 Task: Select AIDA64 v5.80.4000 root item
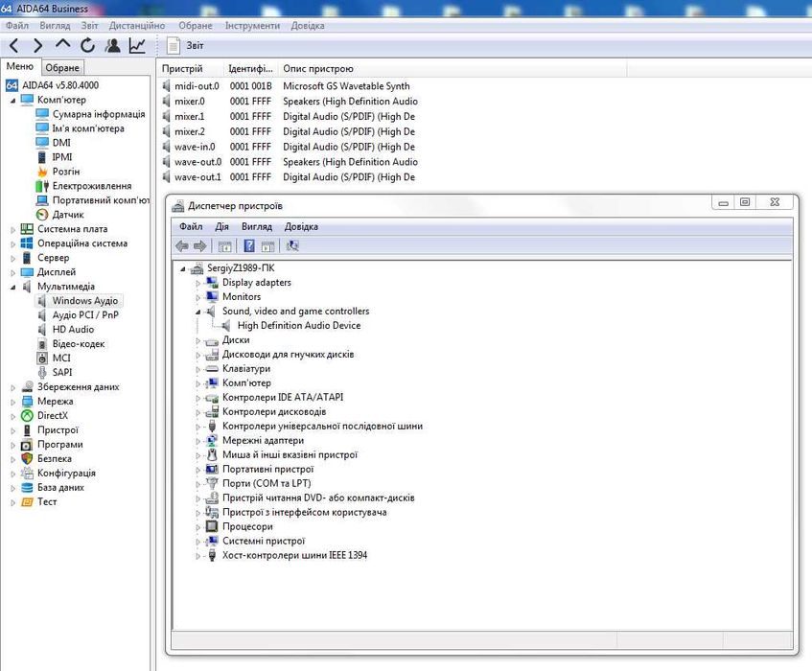[x=60, y=85]
